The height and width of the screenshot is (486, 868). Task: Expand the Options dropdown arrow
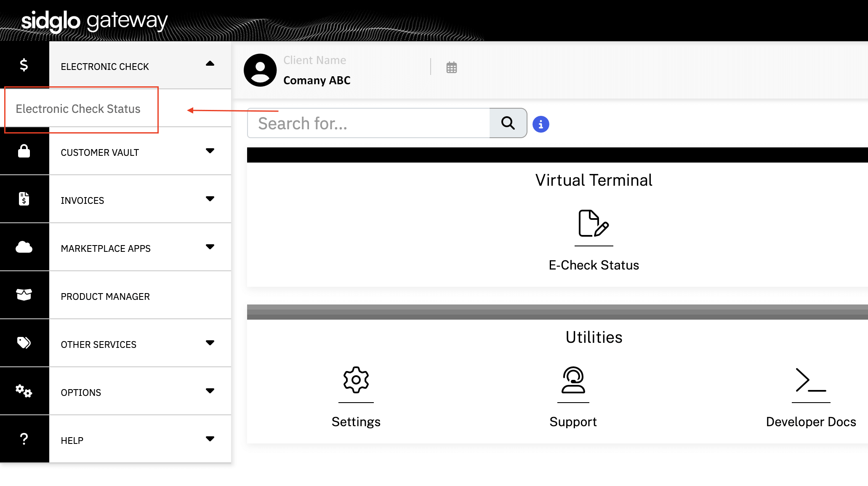(210, 391)
